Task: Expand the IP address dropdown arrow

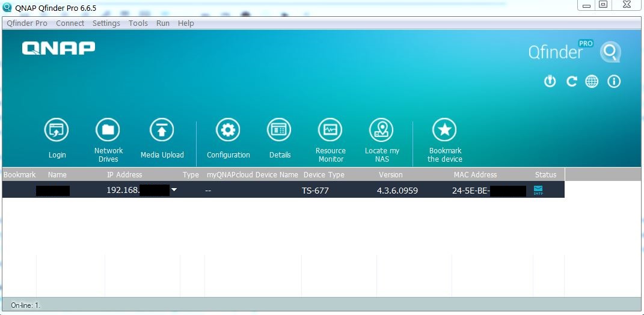Action: pyautogui.click(x=174, y=190)
